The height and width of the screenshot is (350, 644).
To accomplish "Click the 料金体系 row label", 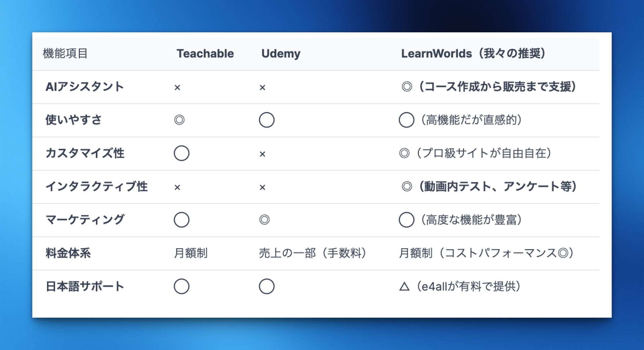I will pyautogui.click(x=68, y=253).
